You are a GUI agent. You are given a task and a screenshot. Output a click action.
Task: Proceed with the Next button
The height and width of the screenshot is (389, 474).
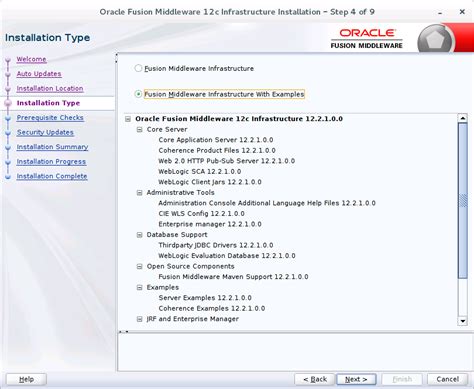click(x=356, y=379)
